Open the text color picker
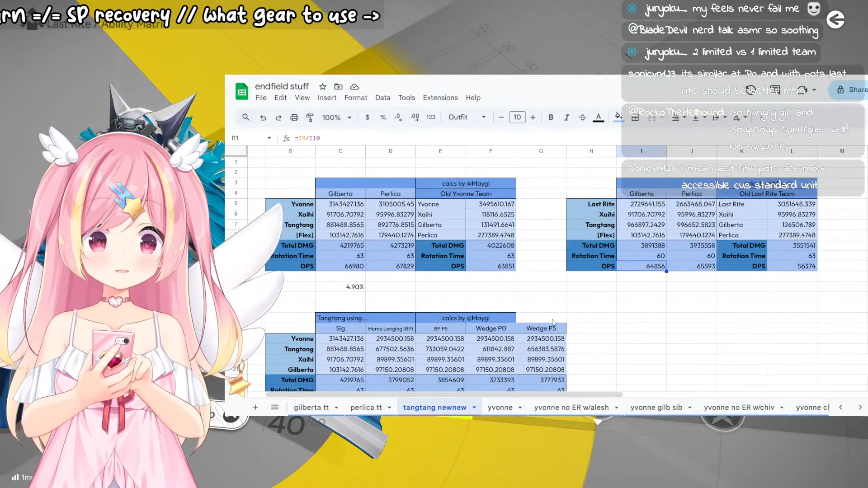868x488 pixels. [x=598, y=117]
